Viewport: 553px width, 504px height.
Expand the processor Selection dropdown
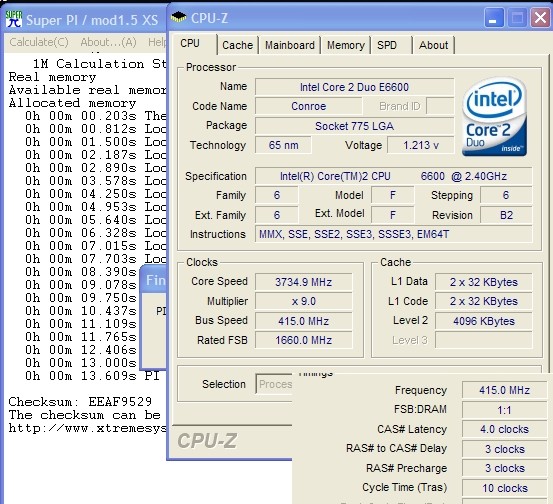click(274, 384)
